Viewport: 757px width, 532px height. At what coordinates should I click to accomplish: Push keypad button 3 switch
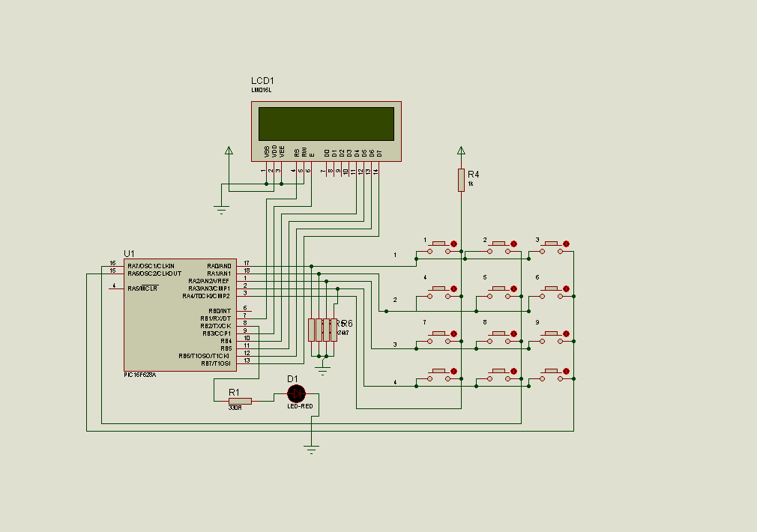(551, 247)
